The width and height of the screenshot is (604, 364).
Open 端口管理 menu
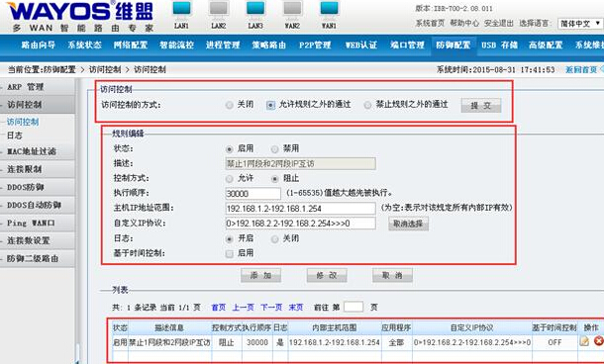click(x=407, y=45)
